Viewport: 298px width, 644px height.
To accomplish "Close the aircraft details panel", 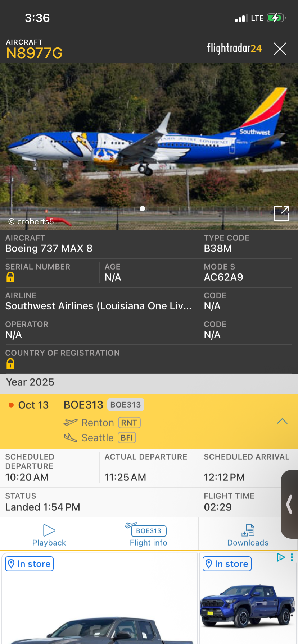I will pos(280,49).
